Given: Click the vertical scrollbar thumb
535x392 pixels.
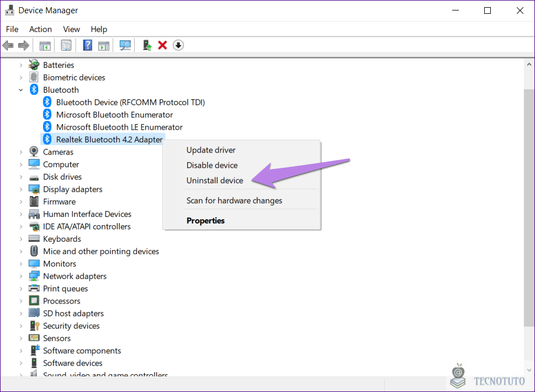Looking at the screenshot, I should (529, 208).
